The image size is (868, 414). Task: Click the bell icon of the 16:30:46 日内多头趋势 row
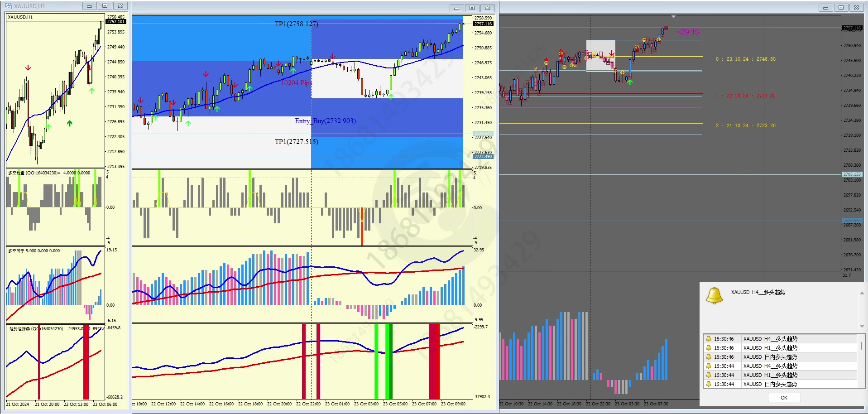(x=709, y=357)
